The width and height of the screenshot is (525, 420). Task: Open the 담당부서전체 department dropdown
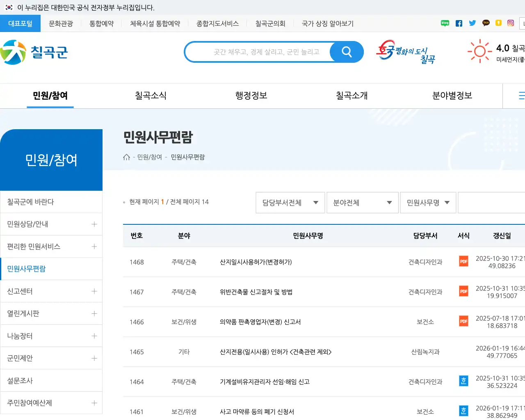tap(290, 202)
